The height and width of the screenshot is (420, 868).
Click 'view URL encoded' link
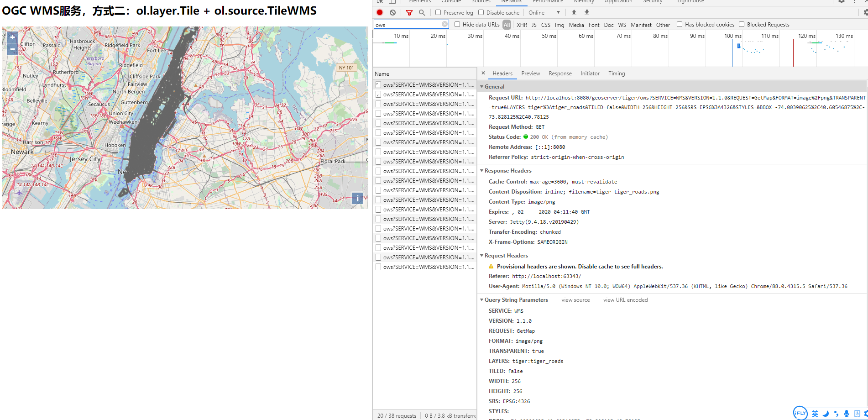625,300
